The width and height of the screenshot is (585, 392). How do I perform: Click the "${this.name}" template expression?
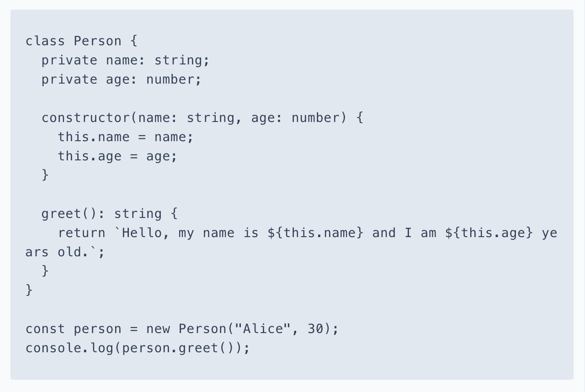click(315, 233)
